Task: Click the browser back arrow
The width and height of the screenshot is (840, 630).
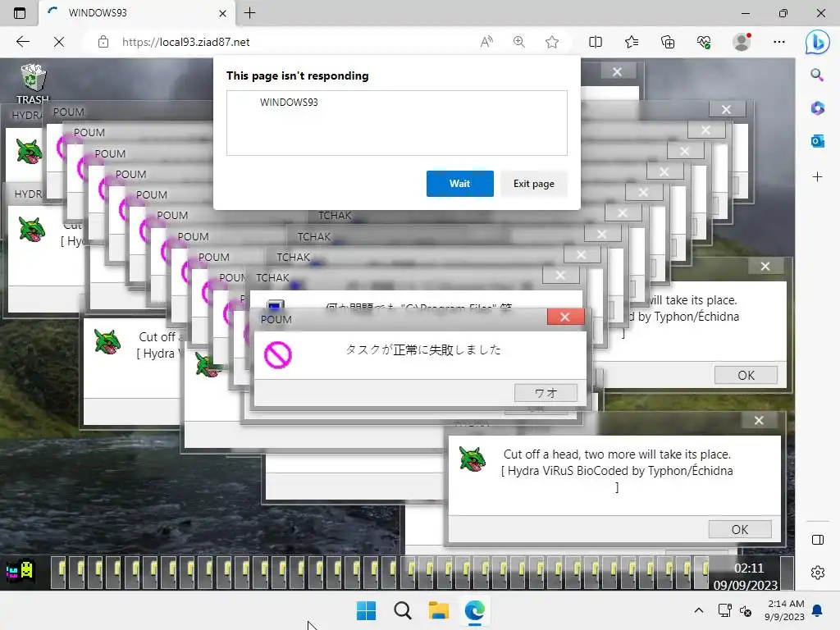Action: [22, 42]
